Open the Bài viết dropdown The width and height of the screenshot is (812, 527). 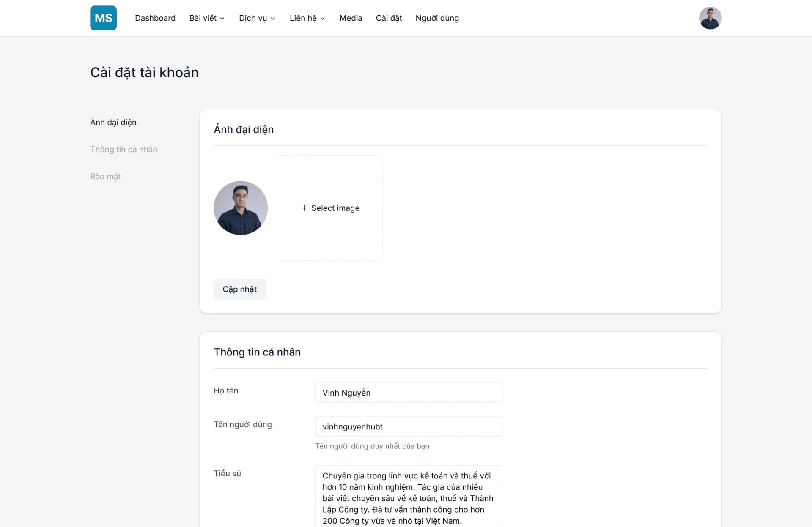pyautogui.click(x=207, y=18)
